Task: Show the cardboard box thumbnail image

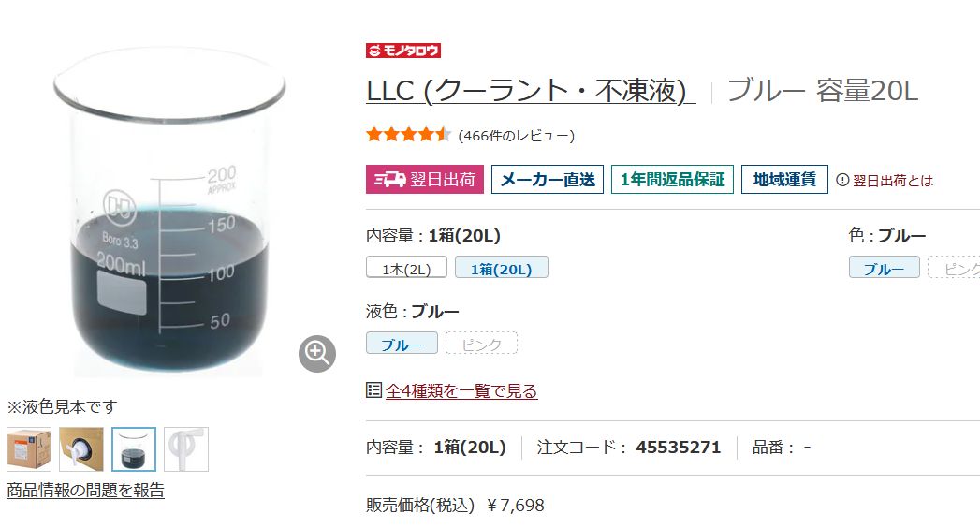Action: coord(29,449)
